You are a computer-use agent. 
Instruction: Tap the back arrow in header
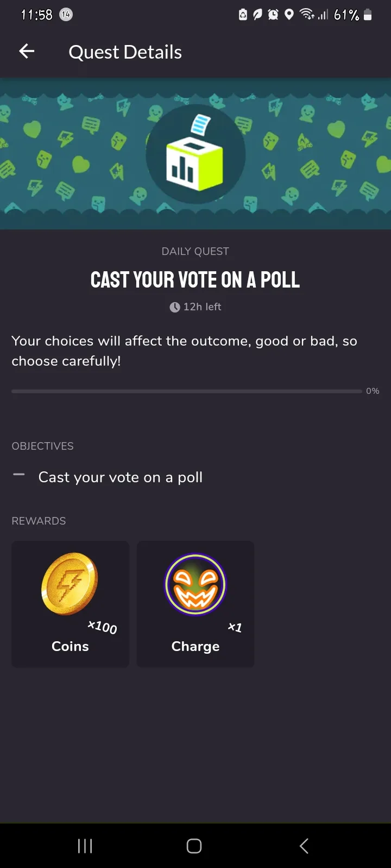point(27,52)
